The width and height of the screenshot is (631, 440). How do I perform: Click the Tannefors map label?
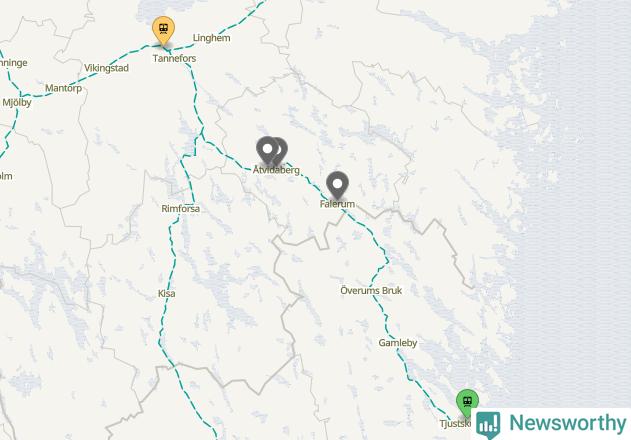tap(174, 58)
